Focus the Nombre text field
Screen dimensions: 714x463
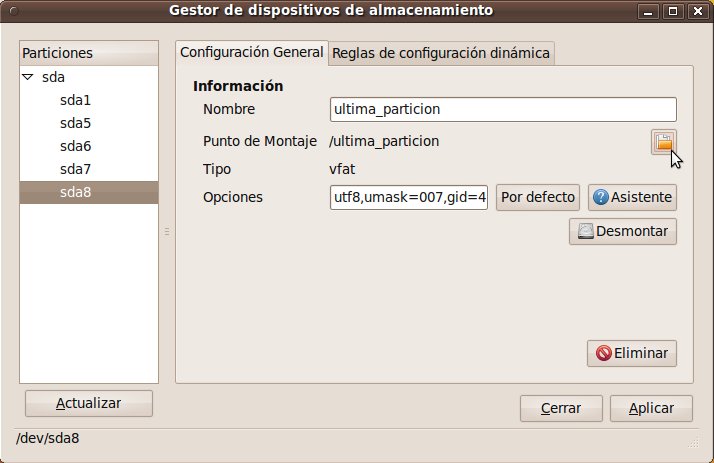[x=503, y=109]
